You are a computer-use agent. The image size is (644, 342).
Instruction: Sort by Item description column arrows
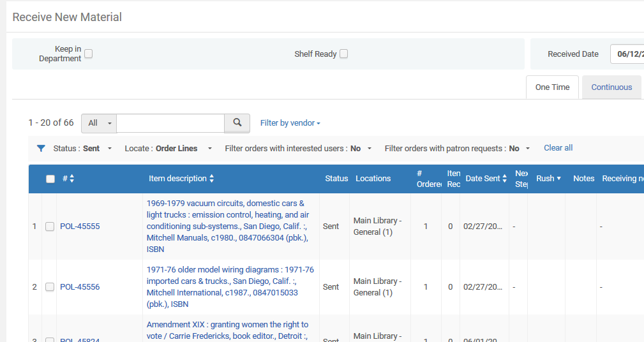(x=212, y=179)
